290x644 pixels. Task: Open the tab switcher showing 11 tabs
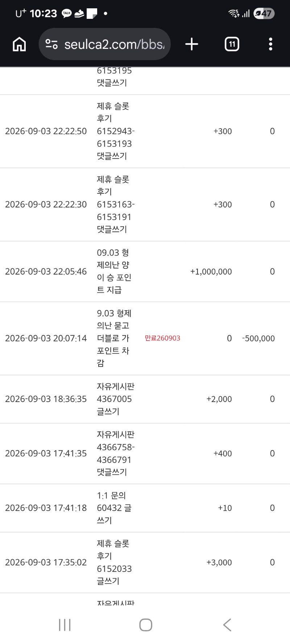[232, 44]
